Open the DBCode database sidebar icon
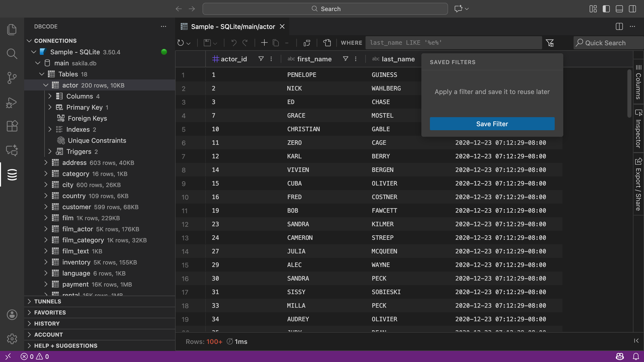The width and height of the screenshot is (644, 362). [12, 174]
